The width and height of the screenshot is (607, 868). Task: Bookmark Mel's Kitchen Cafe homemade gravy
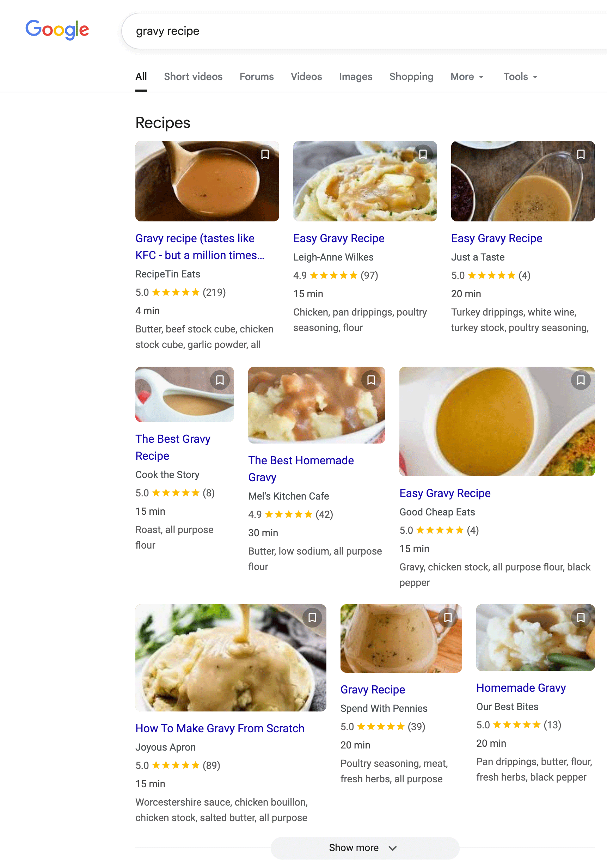click(371, 380)
